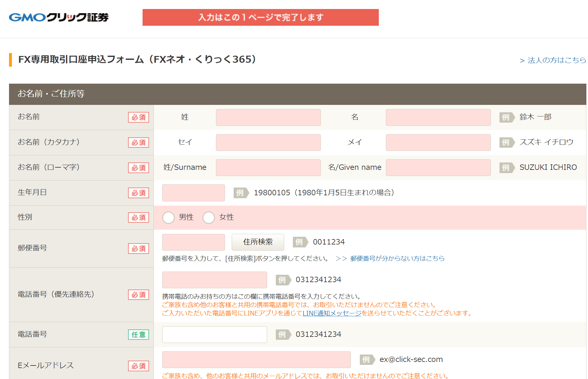Click the 性別 row label

tap(25, 217)
